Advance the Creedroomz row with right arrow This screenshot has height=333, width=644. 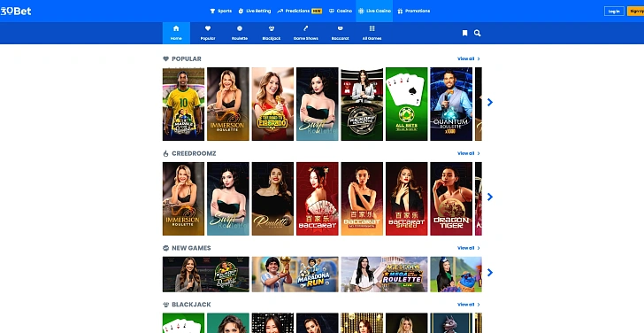coord(489,197)
